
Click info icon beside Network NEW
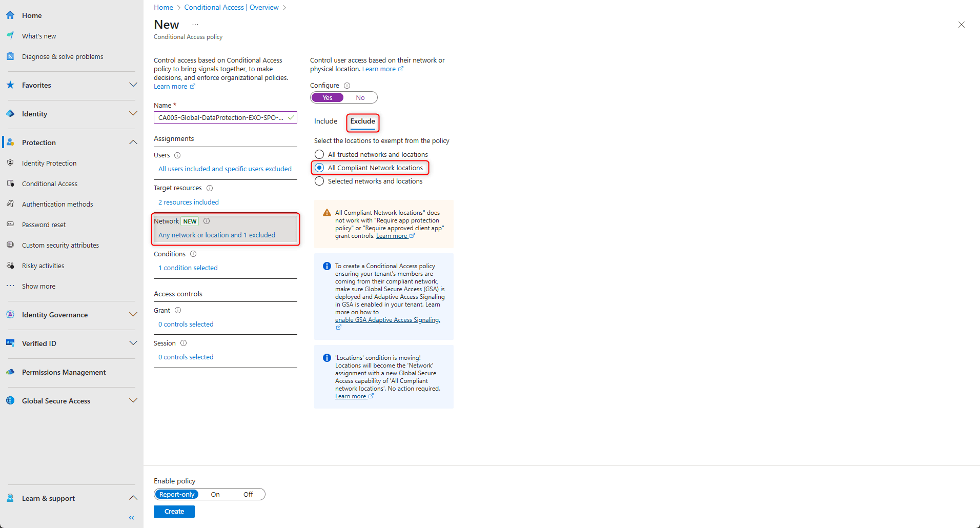point(207,221)
